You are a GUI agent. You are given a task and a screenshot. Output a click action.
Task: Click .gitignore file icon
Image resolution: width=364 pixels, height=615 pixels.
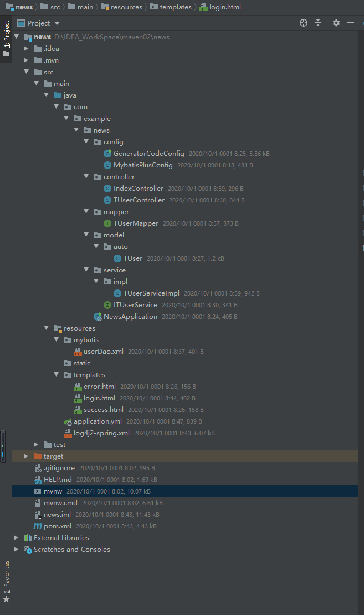38,468
